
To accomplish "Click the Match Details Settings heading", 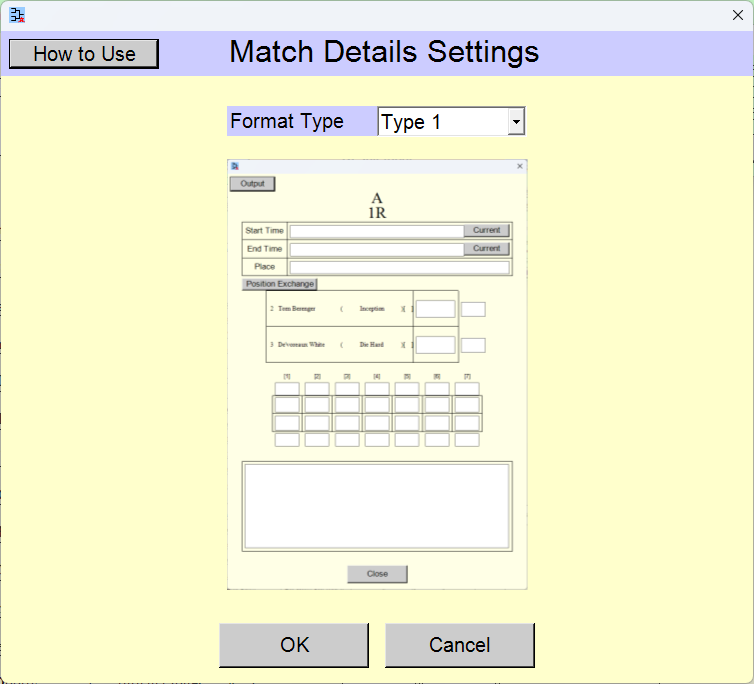I will pyautogui.click(x=384, y=52).
